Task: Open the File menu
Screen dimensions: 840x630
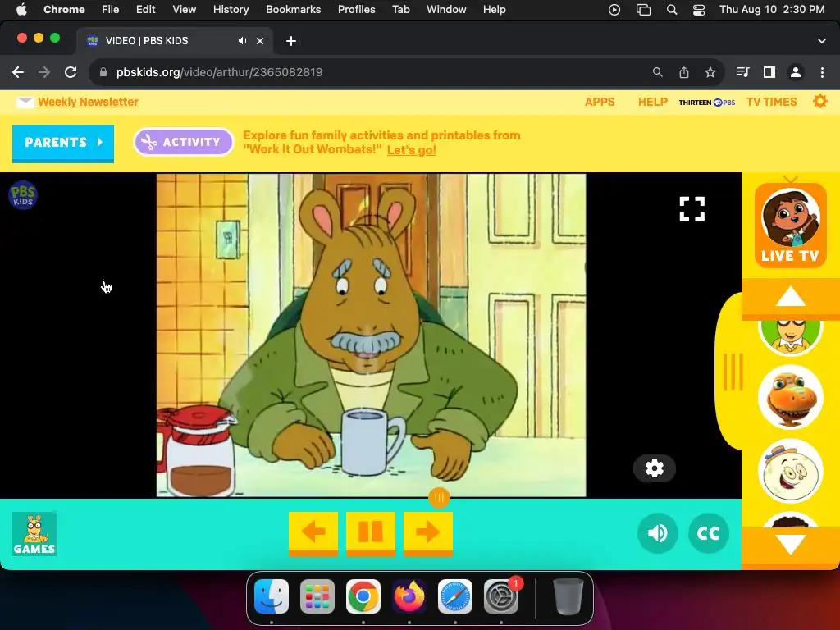Action: [x=111, y=9]
